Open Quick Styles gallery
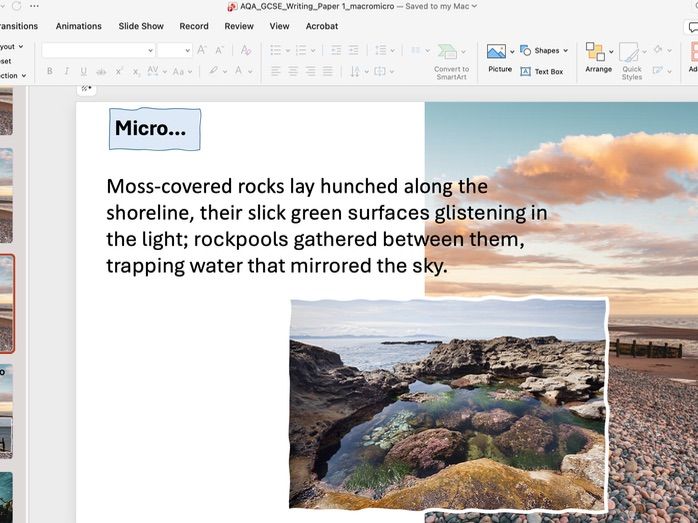This screenshot has height=523, width=698. tap(629, 52)
